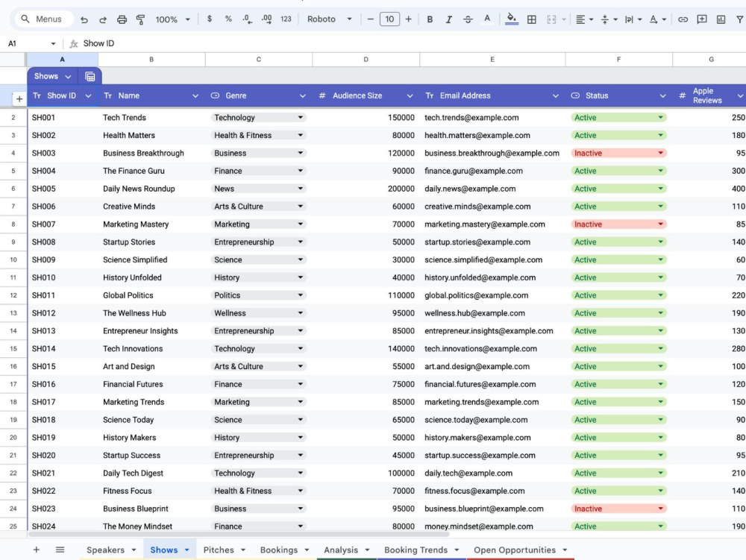Open the Roboto font dropdown
The width and height of the screenshot is (746, 560).
(x=330, y=19)
